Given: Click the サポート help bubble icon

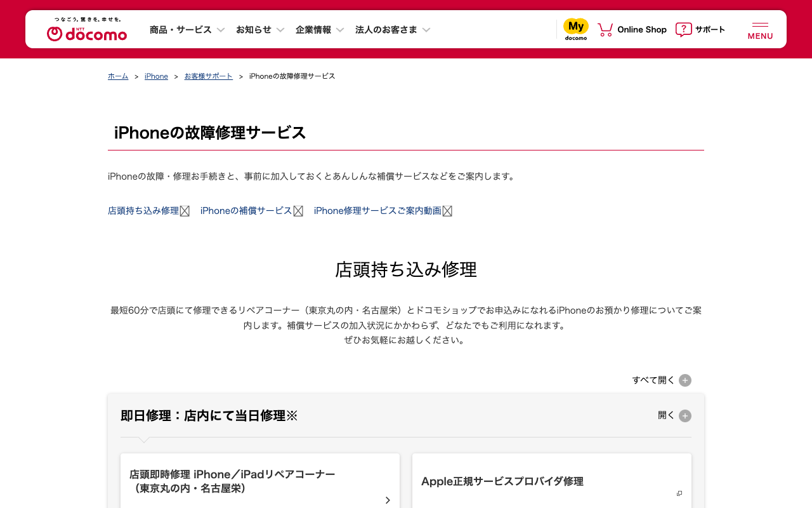Looking at the screenshot, I should [x=684, y=29].
